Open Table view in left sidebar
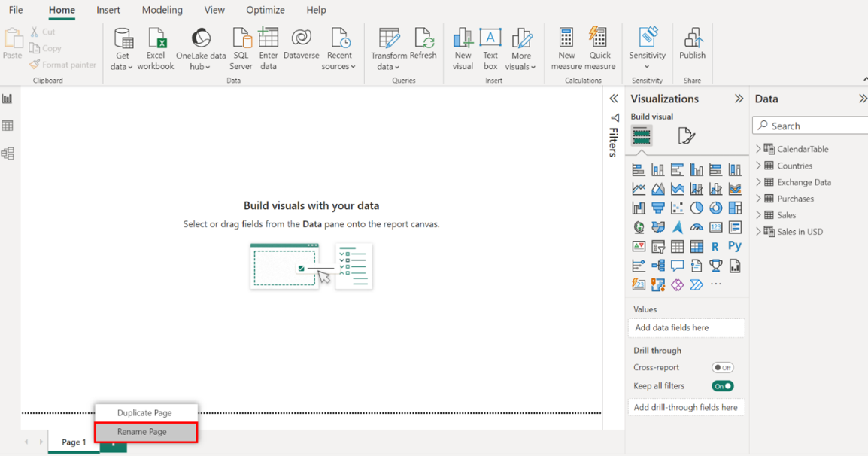This screenshot has height=456, width=868. 8,126
